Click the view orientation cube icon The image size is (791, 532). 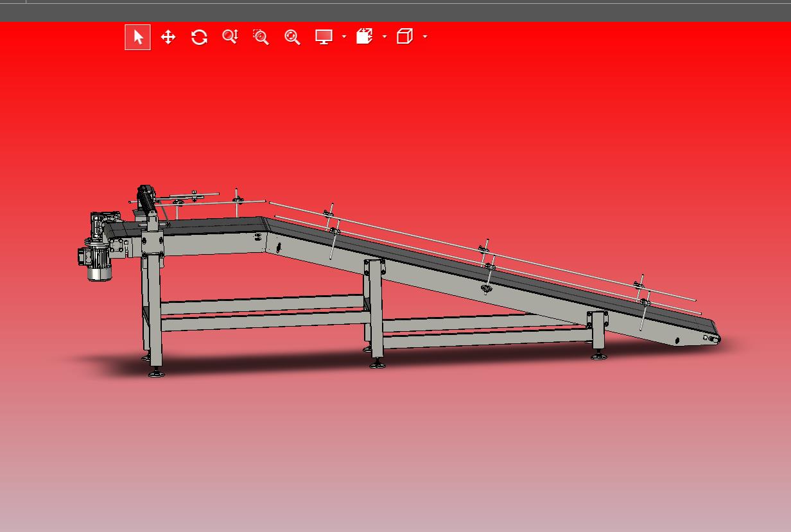pos(404,37)
